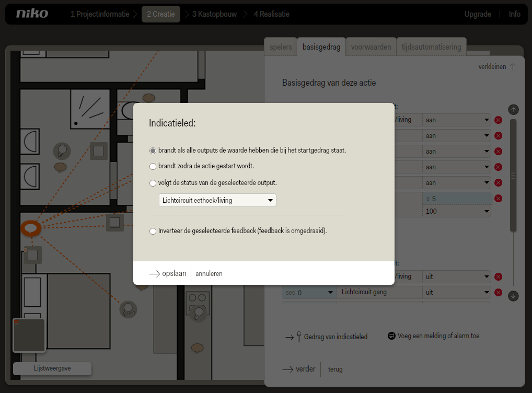Go to step '4 Realisatie'
The image size is (532, 393).
click(x=272, y=14)
